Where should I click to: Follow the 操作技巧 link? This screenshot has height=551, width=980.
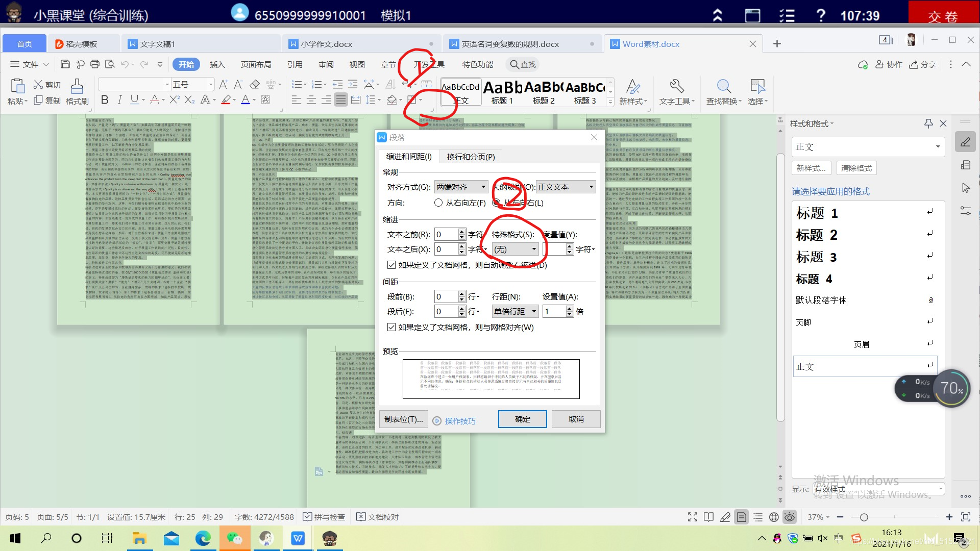pos(460,421)
